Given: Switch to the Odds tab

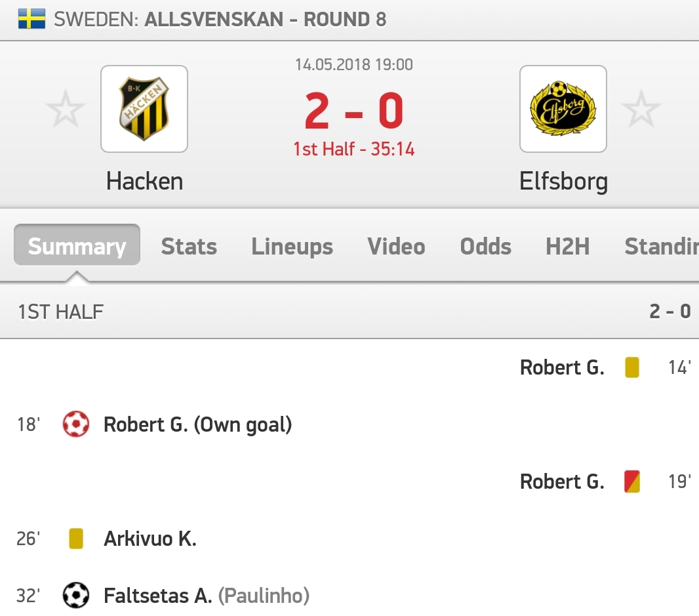Looking at the screenshot, I should coord(485,246).
